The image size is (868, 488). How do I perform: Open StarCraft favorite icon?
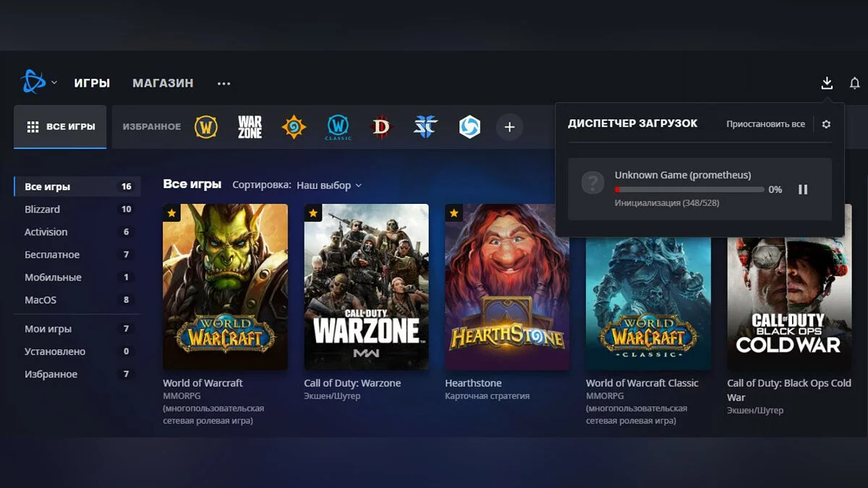[x=425, y=127]
